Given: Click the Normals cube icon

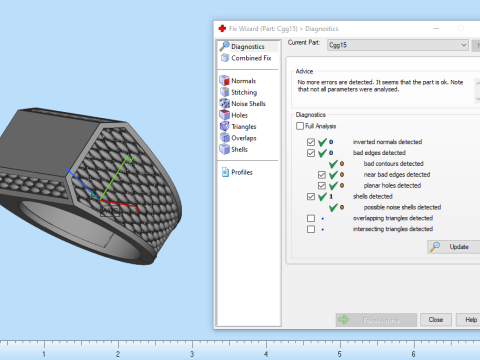Looking at the screenshot, I should (x=225, y=80).
